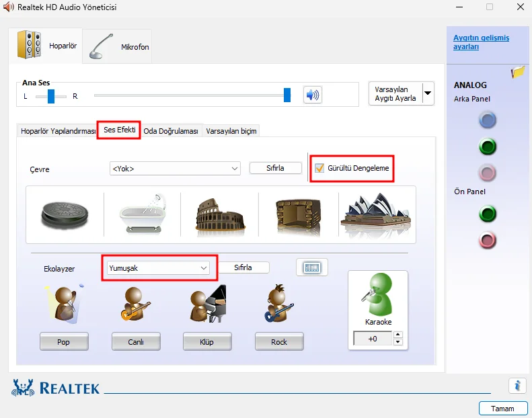Viewport: 532px width, 418px height.
Task: Open Aygıtın gelişmiş ayarları link
Action: pos(481,42)
